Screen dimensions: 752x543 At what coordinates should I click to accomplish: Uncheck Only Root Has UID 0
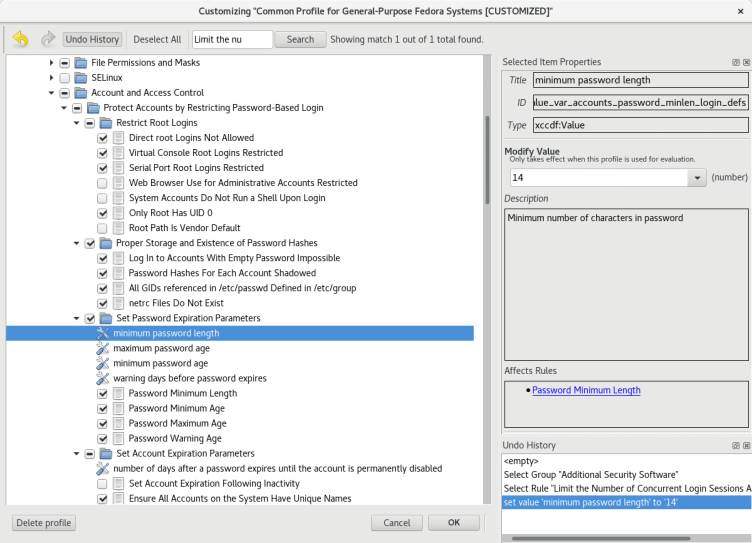pos(102,213)
